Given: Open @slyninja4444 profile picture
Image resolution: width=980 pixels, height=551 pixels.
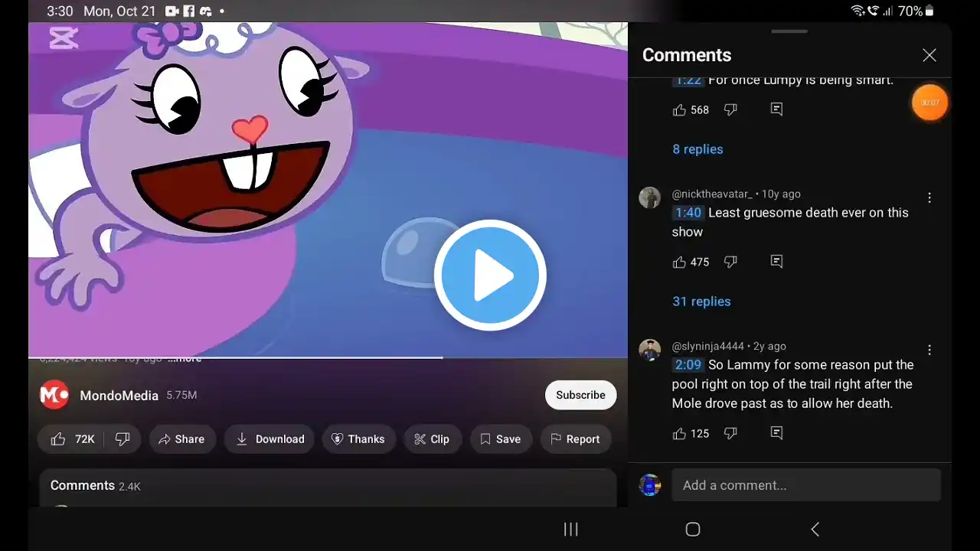Looking at the screenshot, I should coord(649,350).
